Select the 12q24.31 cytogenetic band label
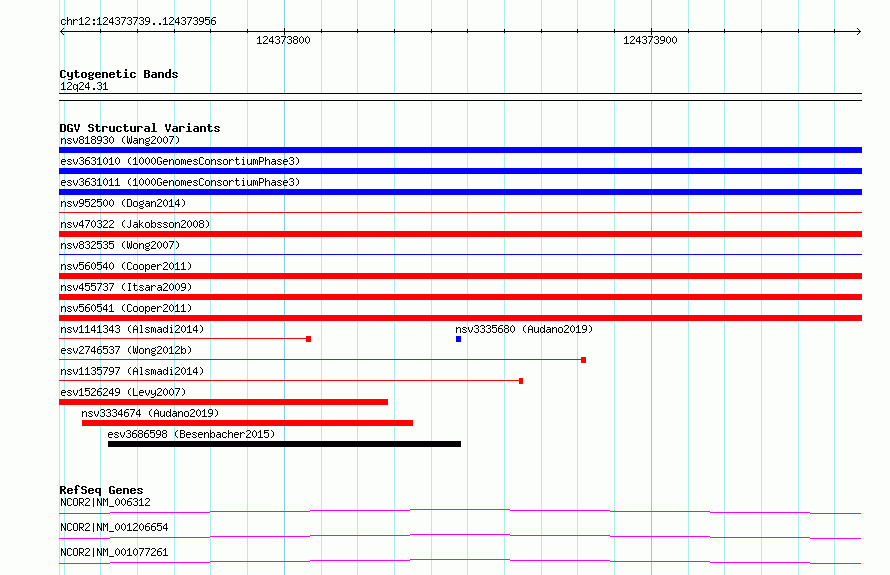The image size is (890, 575). pyautogui.click(x=84, y=86)
